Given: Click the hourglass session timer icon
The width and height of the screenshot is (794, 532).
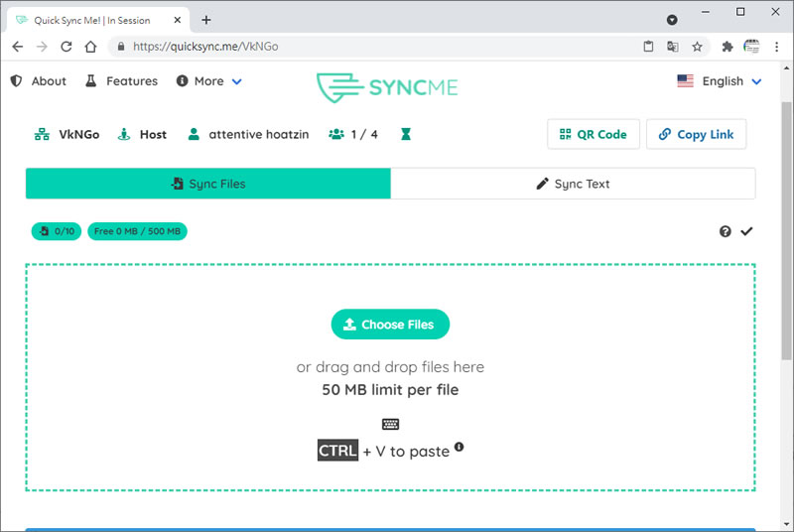Looking at the screenshot, I should pyautogui.click(x=406, y=134).
